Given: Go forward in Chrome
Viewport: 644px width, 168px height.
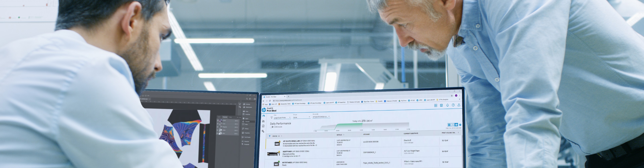Looking at the screenshot, I should pyautogui.click(x=267, y=101).
